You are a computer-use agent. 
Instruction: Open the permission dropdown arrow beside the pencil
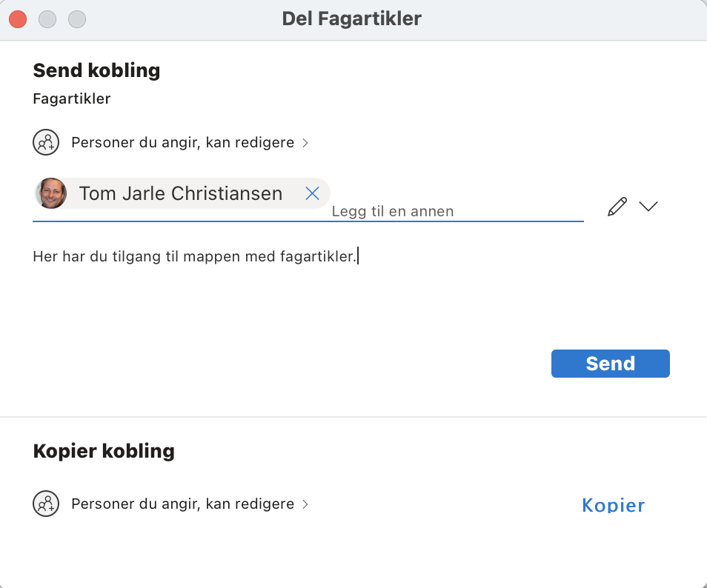tap(648, 207)
